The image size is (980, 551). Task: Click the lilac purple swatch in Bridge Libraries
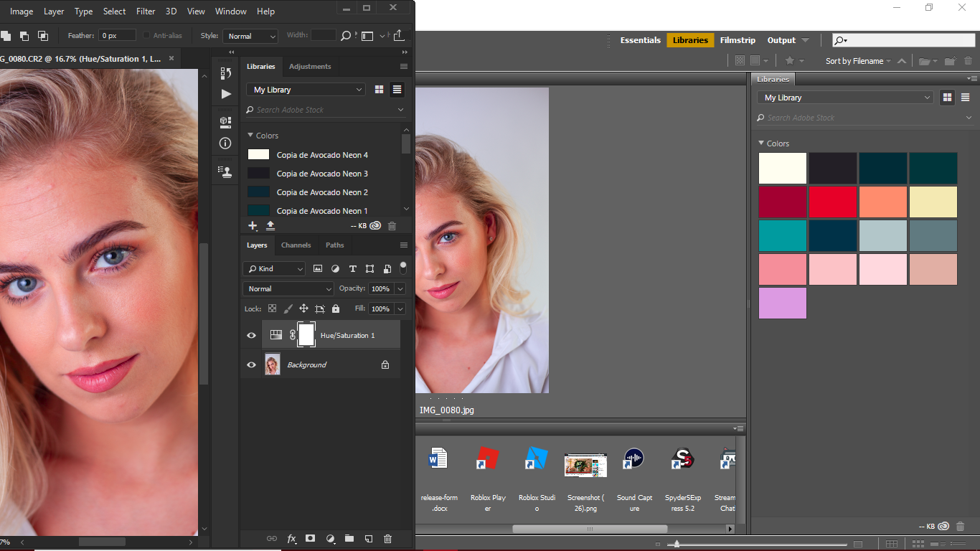pos(783,303)
